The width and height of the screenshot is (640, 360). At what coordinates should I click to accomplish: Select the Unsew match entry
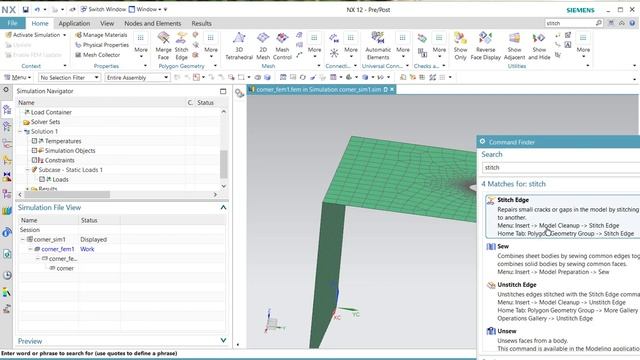click(562, 340)
